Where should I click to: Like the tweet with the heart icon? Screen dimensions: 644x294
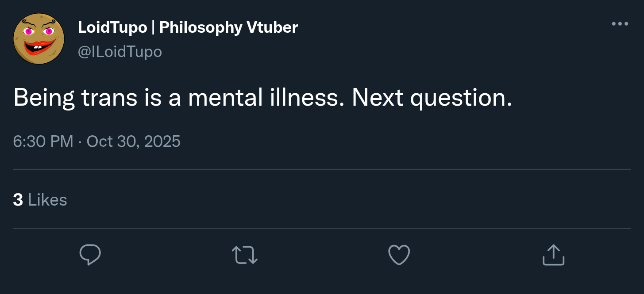click(399, 255)
